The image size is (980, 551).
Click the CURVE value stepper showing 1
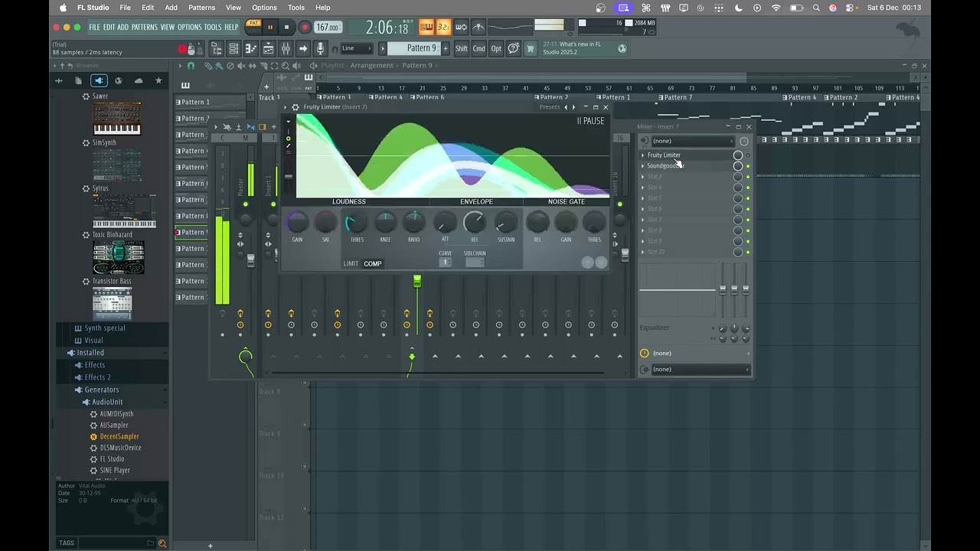click(x=445, y=262)
